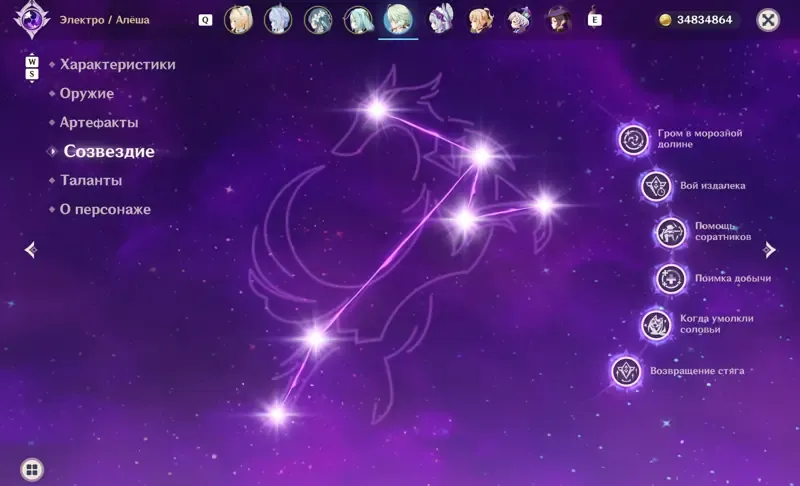800x486 pixels.
Task: Select the silver-haired portrait with purple headband
Action: [x=440, y=20]
